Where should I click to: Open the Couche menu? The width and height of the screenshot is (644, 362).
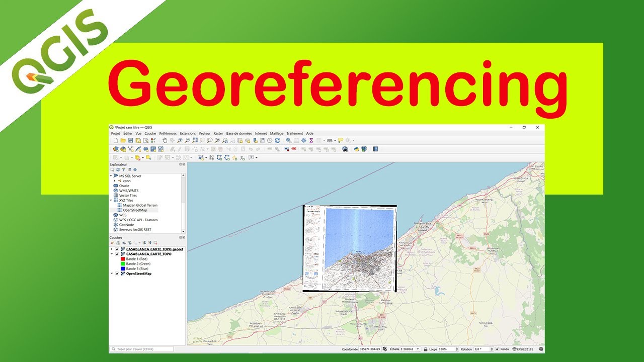(x=150, y=134)
